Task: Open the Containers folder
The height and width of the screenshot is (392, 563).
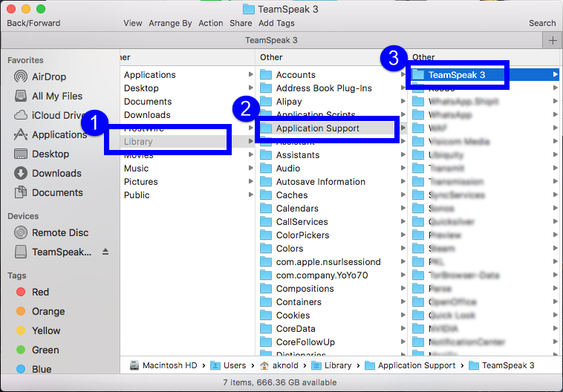Action: [331, 302]
